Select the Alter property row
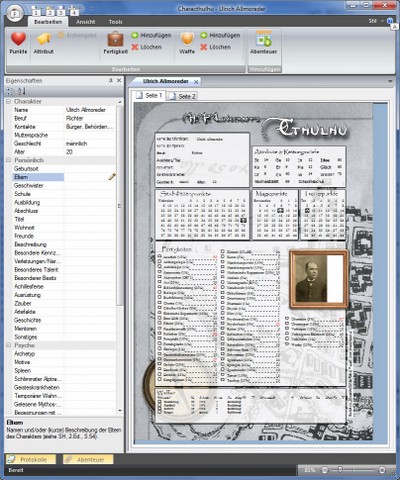The height and width of the screenshot is (480, 400). tap(64, 152)
